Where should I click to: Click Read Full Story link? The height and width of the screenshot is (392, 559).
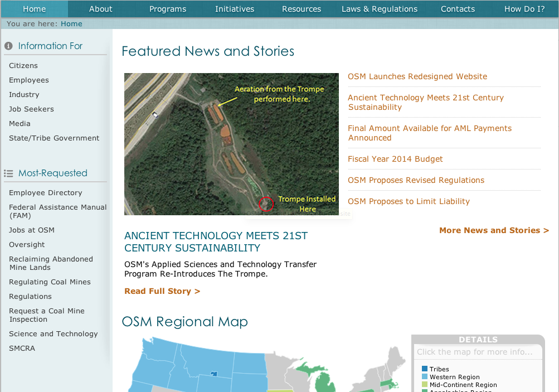[162, 291]
